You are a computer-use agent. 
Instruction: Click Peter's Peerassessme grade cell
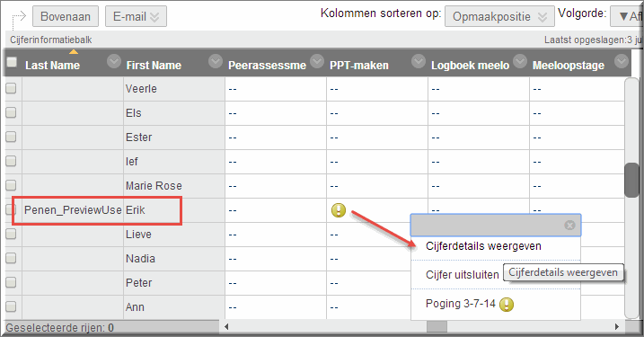click(x=276, y=283)
